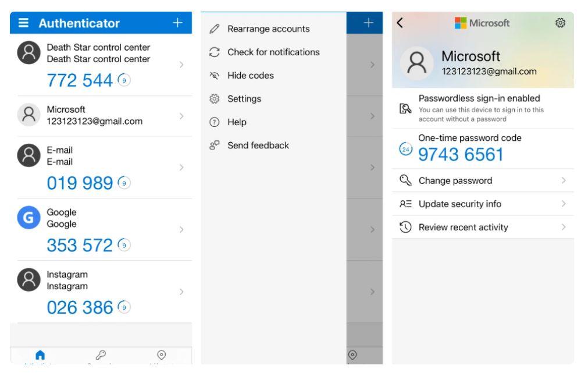
Task: Click the 24-second timer beside 9743 6561
Action: pyautogui.click(x=405, y=150)
